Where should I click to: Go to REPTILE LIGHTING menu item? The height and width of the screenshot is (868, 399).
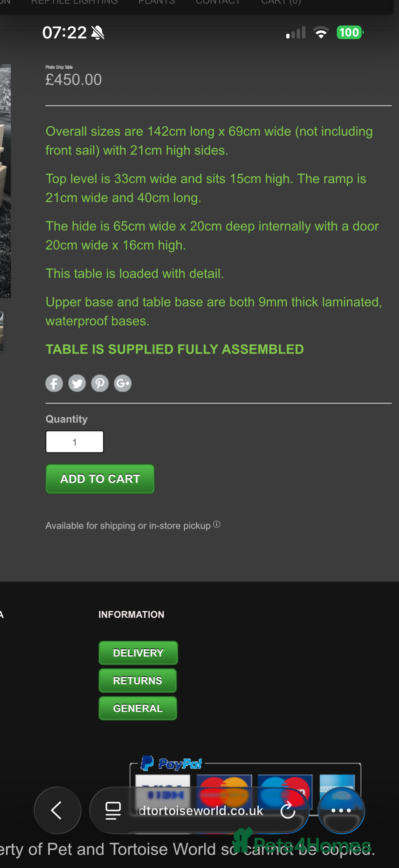coord(74,2)
